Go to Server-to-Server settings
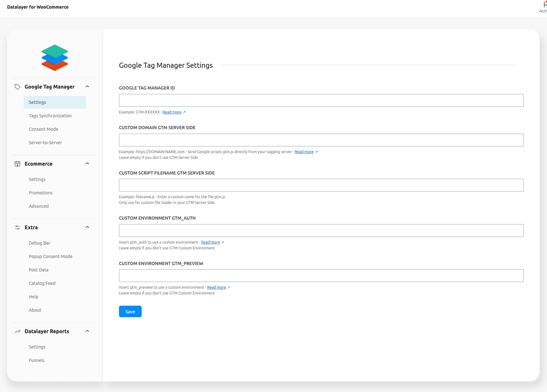 pos(45,143)
